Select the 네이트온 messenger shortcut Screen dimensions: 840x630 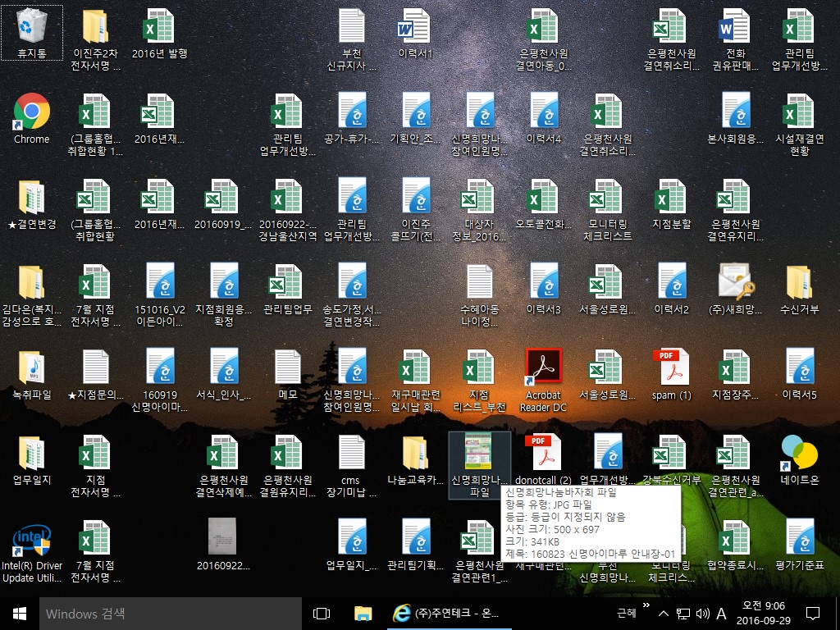click(799, 460)
